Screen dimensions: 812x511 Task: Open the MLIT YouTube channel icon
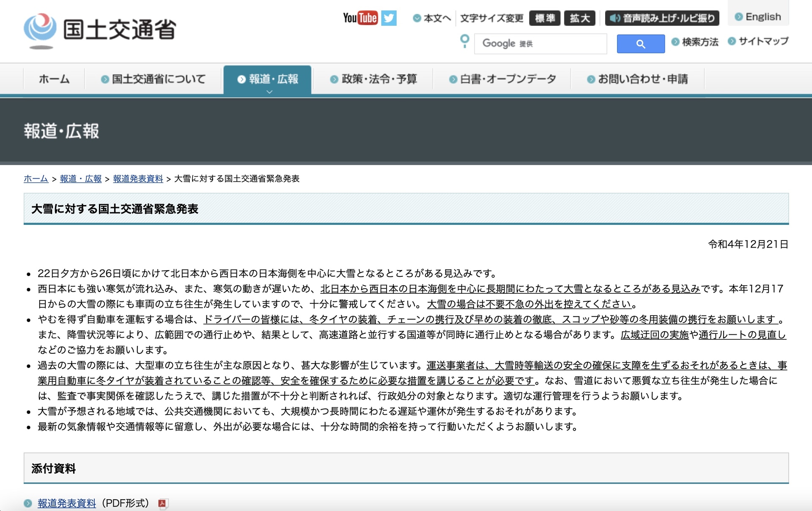tap(360, 18)
